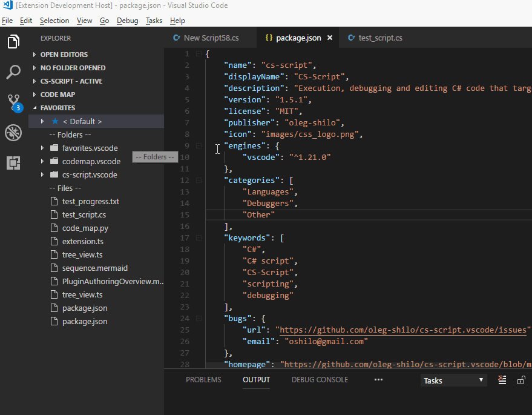
Task: Open the Selection menu
Action: click(x=54, y=21)
